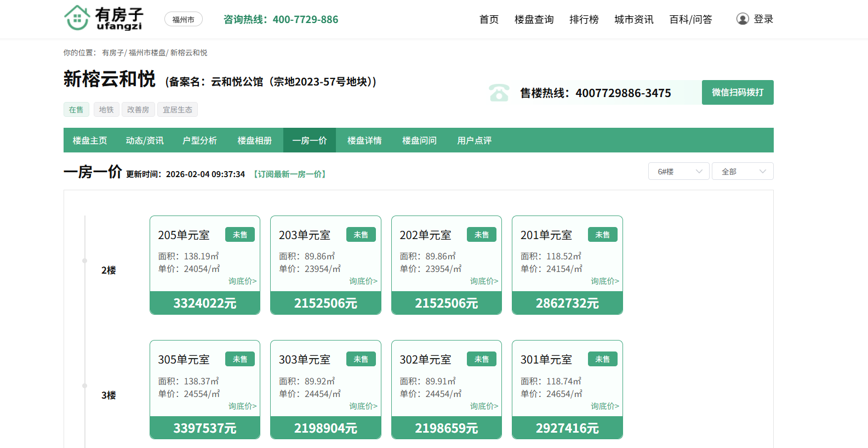Click the 未售 badge on 203单元室
This screenshot has width=868, height=448.
pos(361,235)
